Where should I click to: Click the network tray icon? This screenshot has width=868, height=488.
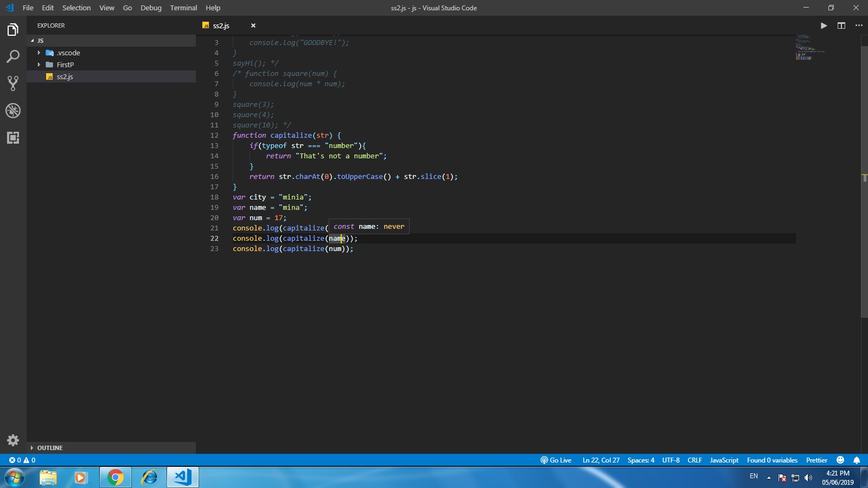click(795, 478)
